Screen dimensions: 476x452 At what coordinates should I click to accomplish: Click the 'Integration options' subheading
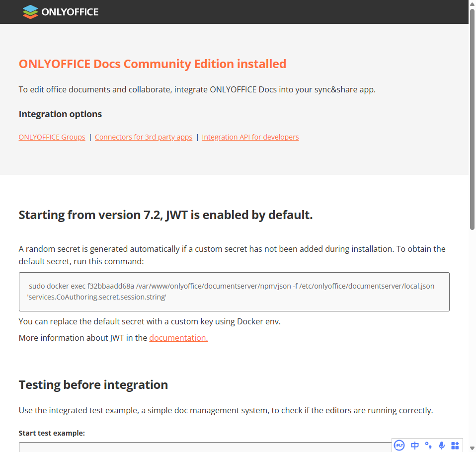(60, 114)
